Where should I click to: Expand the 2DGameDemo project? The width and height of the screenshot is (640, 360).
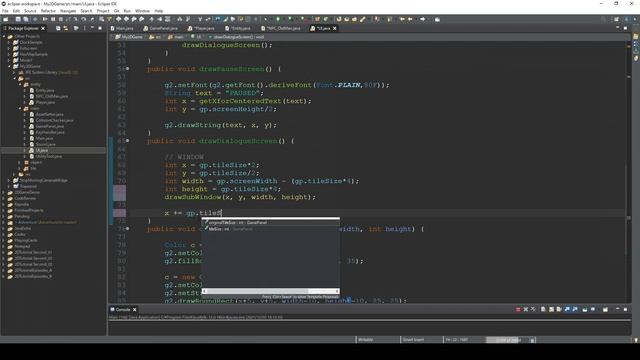tap(4, 192)
